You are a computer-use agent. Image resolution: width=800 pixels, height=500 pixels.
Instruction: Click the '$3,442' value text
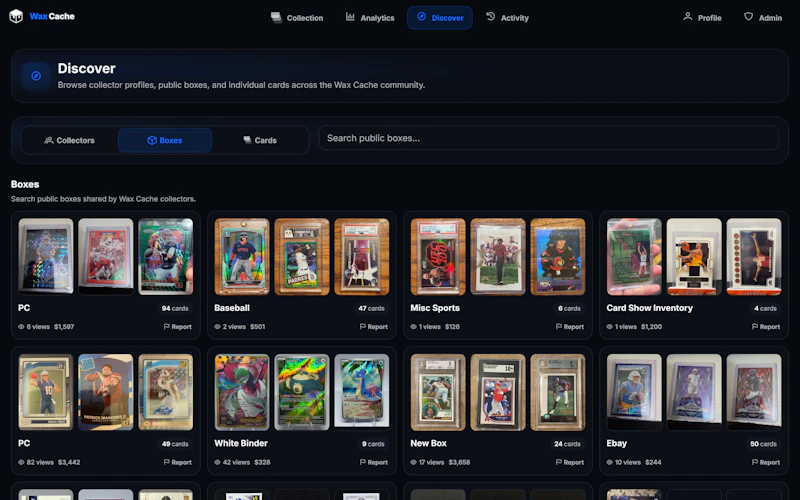pyautogui.click(x=69, y=462)
